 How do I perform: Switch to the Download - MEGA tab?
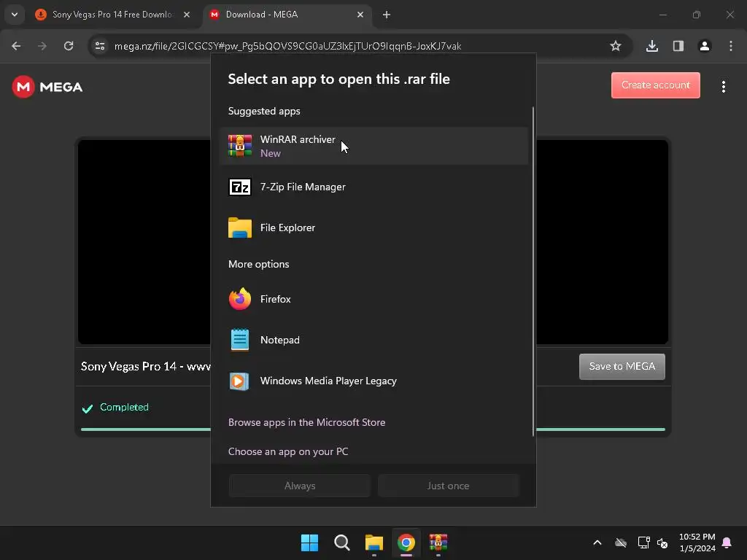pyautogui.click(x=286, y=15)
